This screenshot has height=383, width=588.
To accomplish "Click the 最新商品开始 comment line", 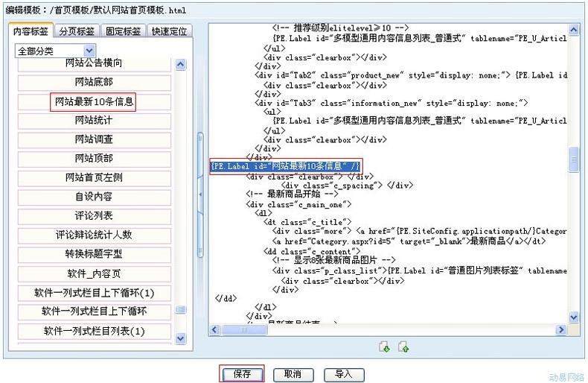I will 292,194.
